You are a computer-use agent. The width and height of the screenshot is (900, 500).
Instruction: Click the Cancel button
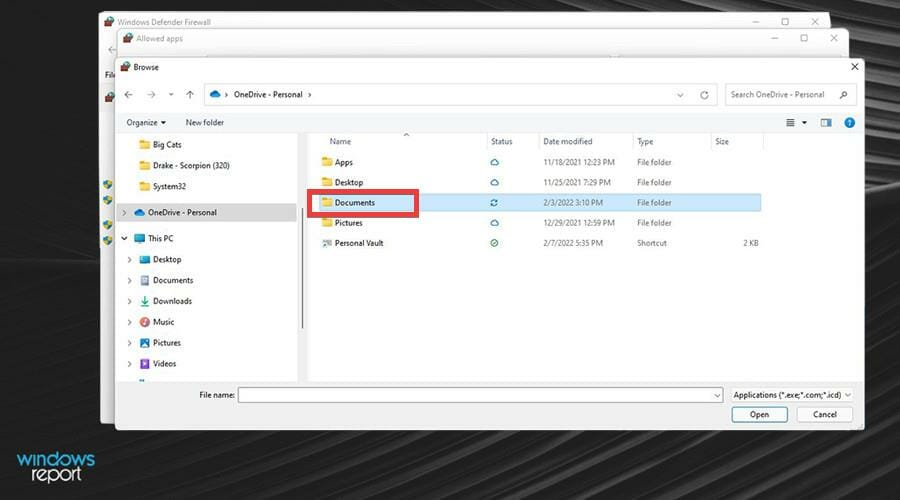[x=824, y=414]
